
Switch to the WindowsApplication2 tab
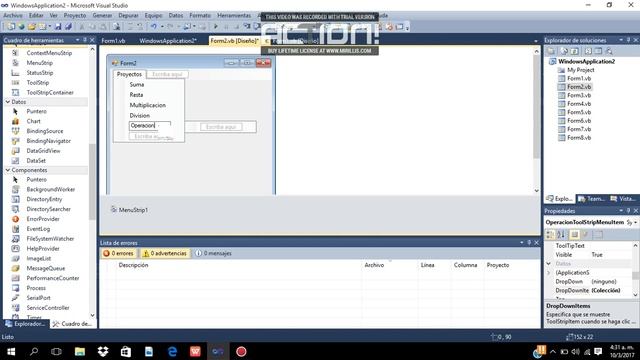point(168,41)
